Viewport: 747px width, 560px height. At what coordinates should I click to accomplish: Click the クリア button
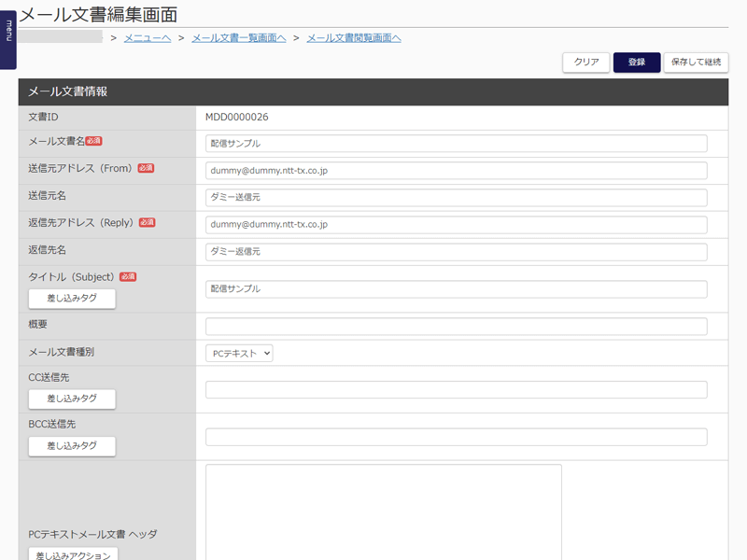(586, 63)
